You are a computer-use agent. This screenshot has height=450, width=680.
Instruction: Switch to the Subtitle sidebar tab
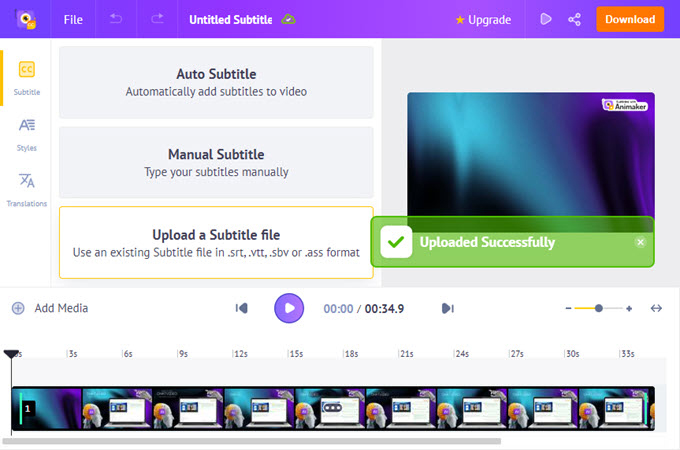(27, 78)
